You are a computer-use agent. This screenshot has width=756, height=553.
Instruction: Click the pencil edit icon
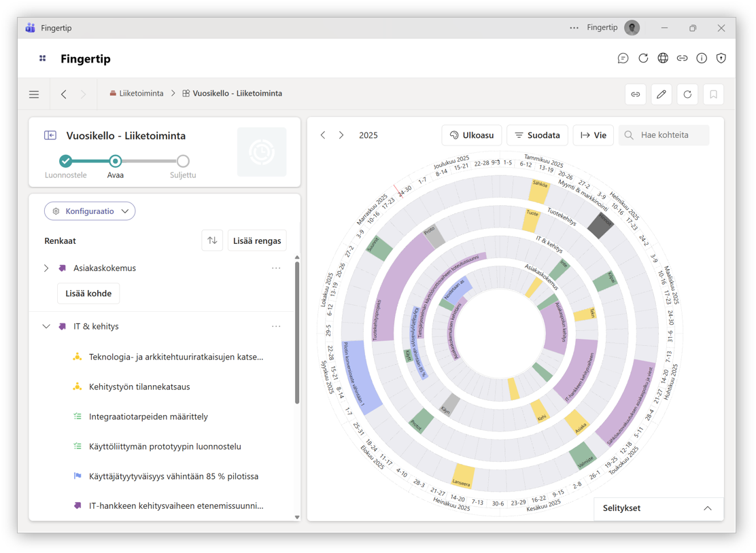coord(661,94)
